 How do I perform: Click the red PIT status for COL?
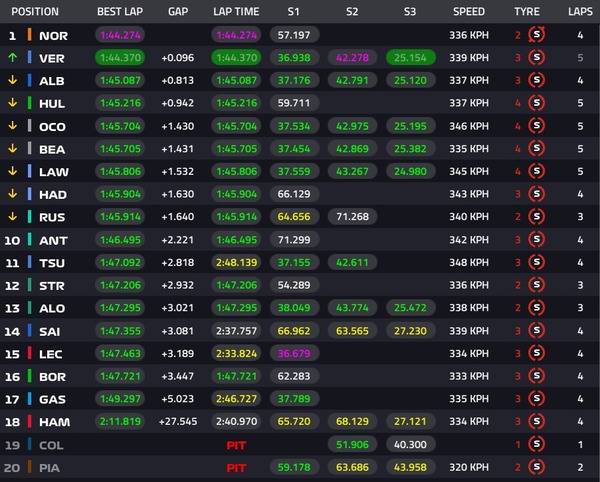[x=236, y=444]
